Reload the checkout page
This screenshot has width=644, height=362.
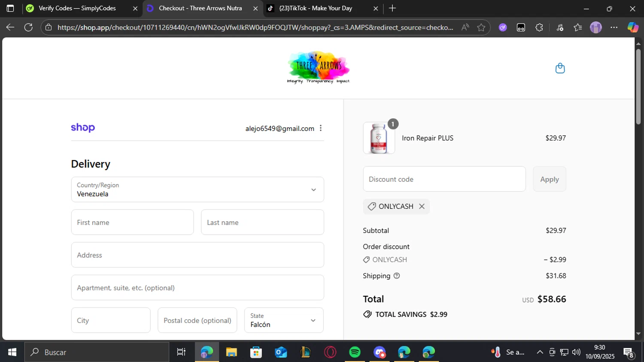tap(28, 27)
